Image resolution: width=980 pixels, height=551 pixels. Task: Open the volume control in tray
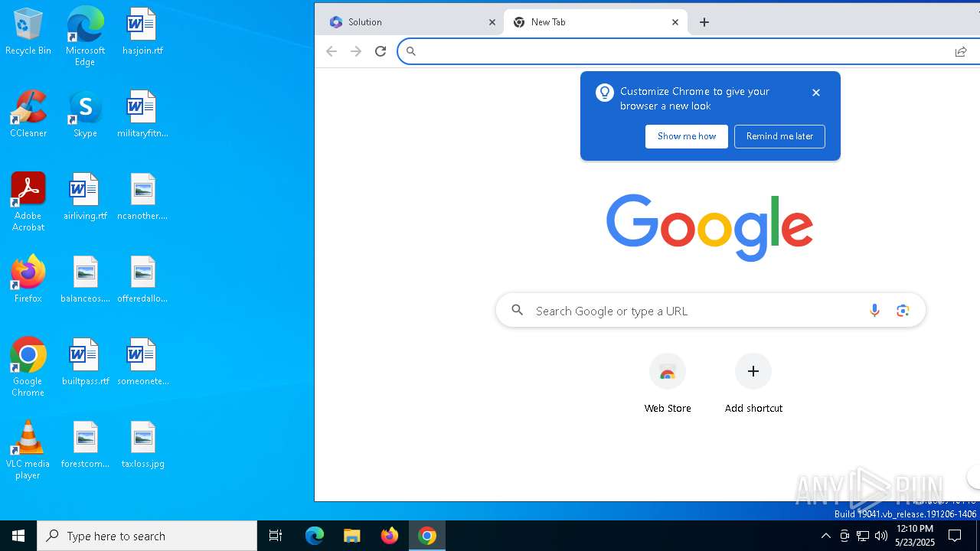(x=881, y=536)
